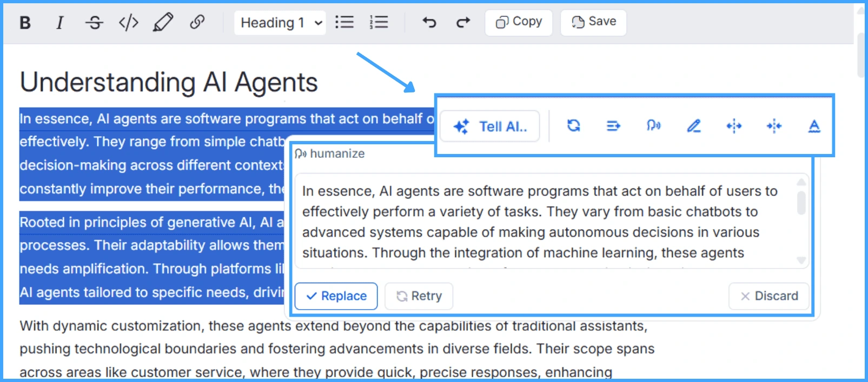Screen dimensions: 868x382
Task: Click the rephrase refresh icon in AI toolbar
Action: 574,126
